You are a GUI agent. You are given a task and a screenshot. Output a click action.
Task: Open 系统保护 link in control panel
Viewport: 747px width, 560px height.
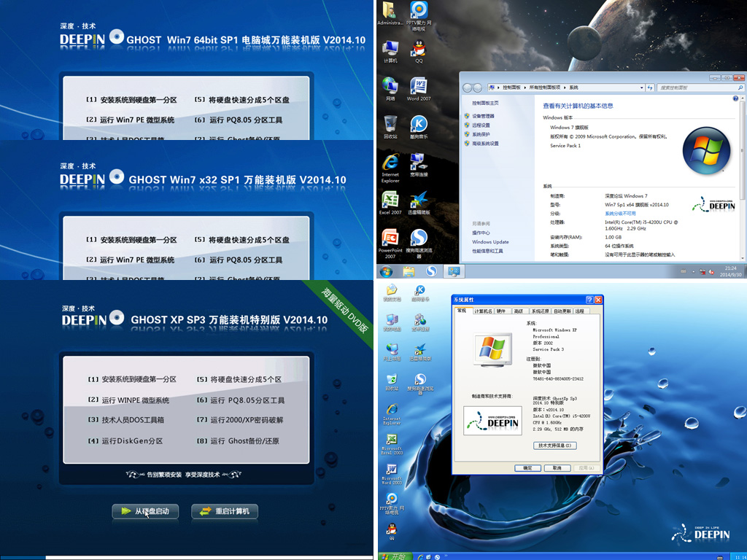tap(481, 134)
